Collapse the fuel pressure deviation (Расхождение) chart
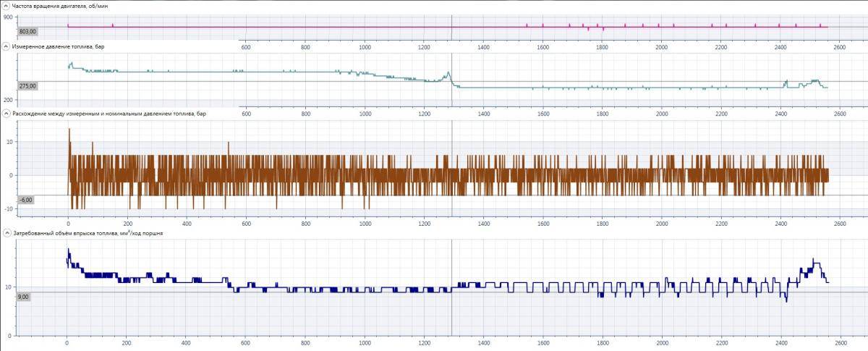This screenshot has width=868, height=351. 6,114
